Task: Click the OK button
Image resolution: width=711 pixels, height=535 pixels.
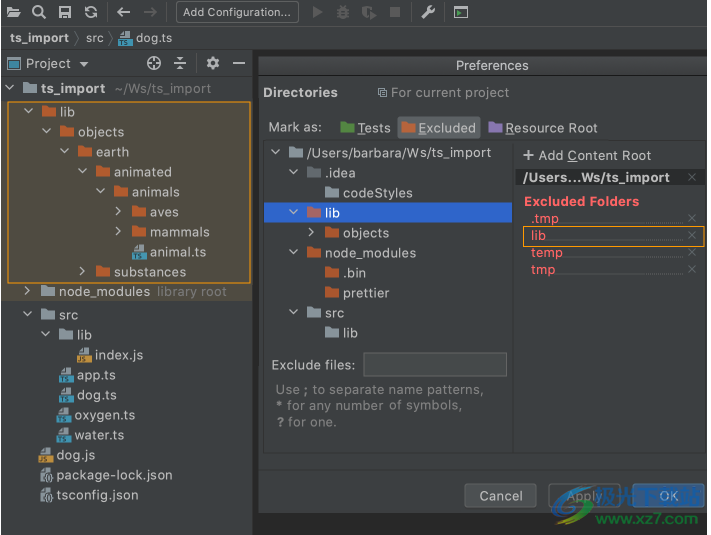Action: click(x=668, y=496)
